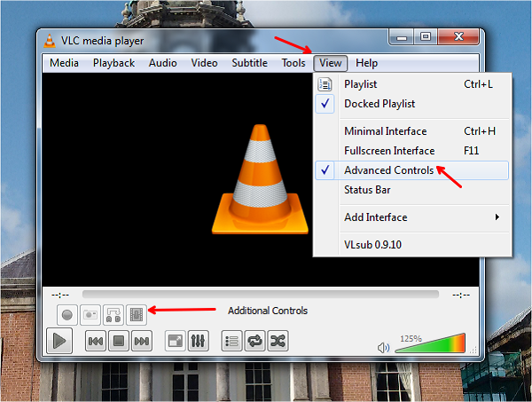Uncheck the Docked Playlist option
The height and width of the screenshot is (402, 532).
pyautogui.click(x=412, y=104)
